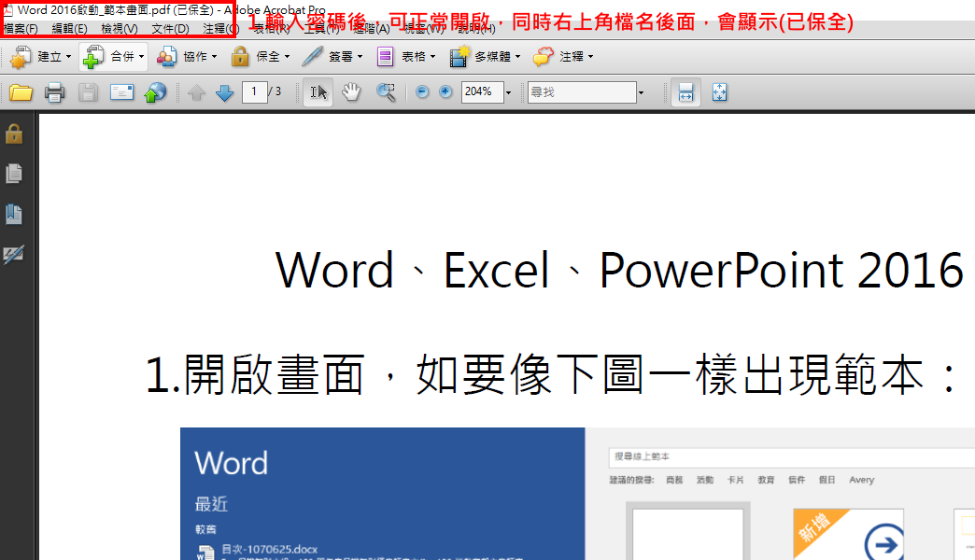The image size is (975, 560).
Task: Click the Print icon
Action: 55,92
